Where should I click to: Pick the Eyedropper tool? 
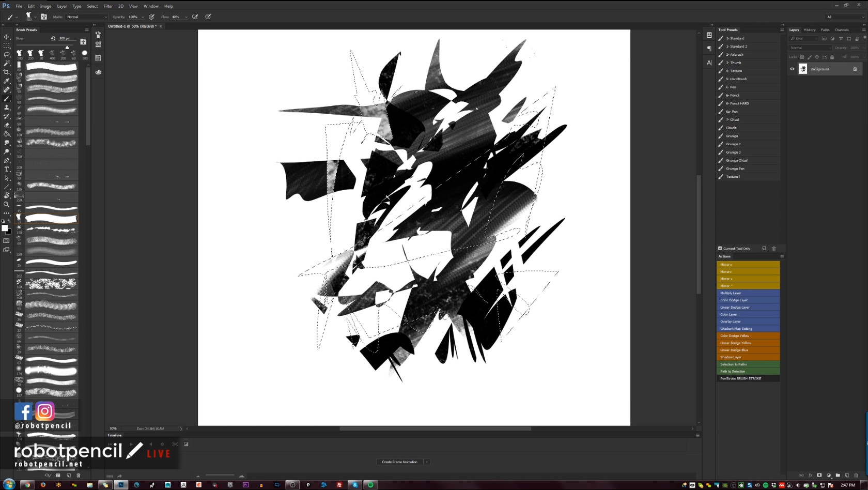[x=7, y=81]
